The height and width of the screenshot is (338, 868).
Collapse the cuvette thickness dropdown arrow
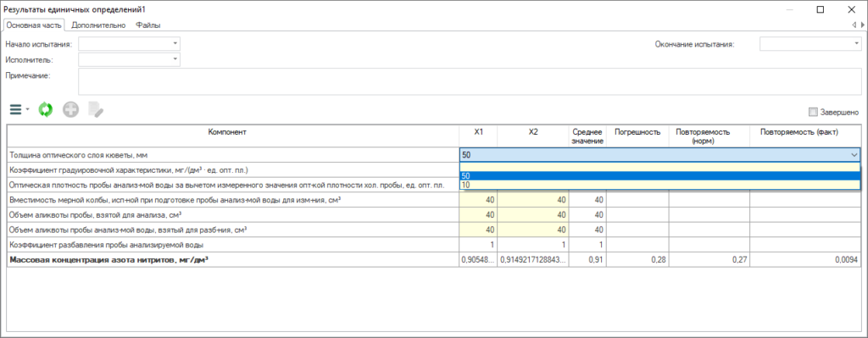pyautogui.click(x=854, y=156)
